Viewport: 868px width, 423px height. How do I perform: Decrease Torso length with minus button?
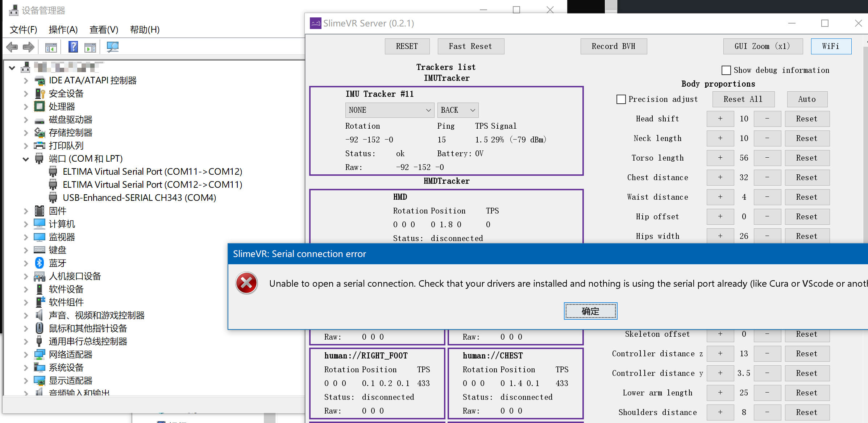[767, 158]
